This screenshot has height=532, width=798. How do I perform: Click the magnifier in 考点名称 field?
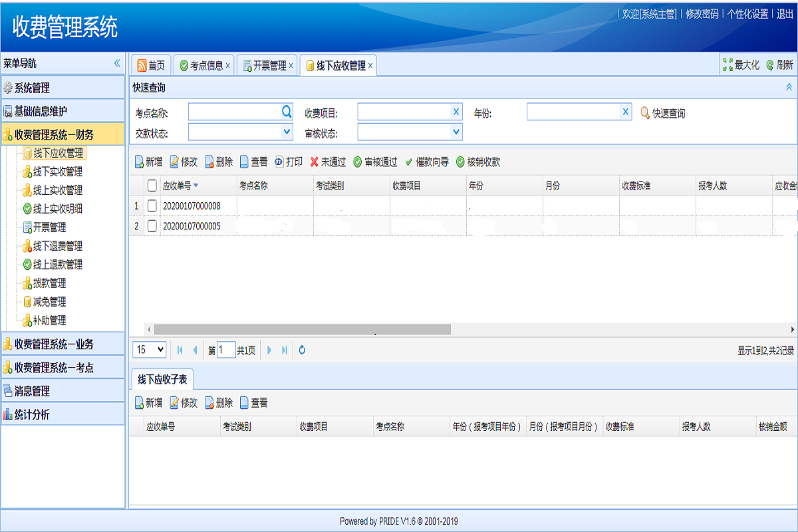(x=286, y=112)
